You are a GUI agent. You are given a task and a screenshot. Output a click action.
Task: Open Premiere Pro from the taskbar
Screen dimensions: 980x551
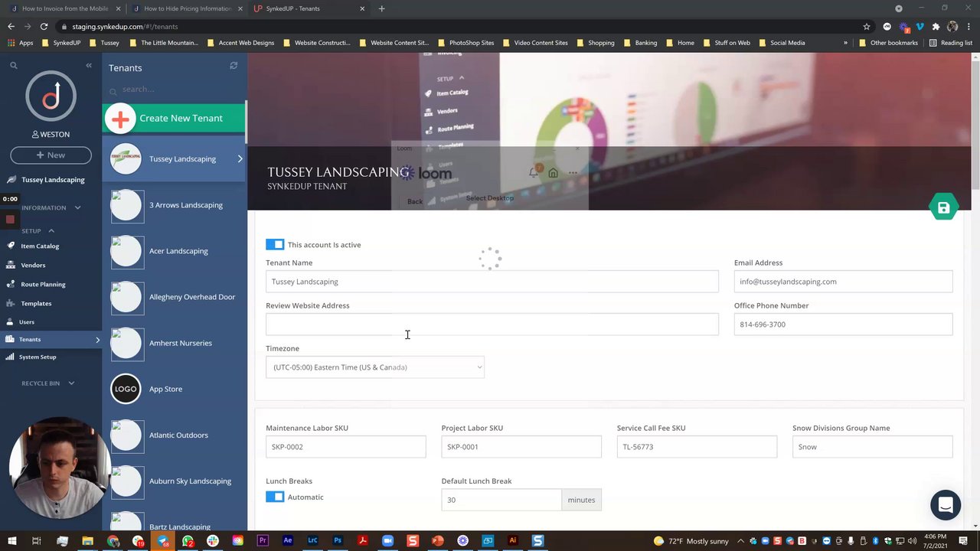(x=263, y=540)
